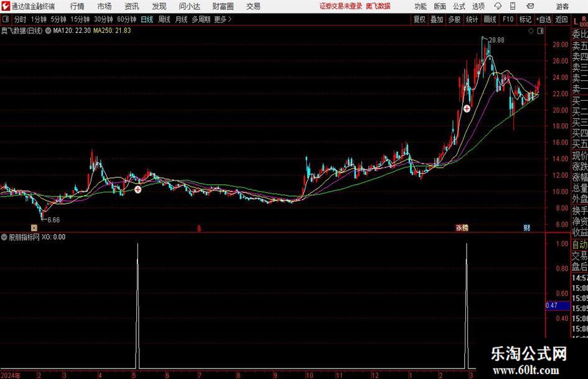Open the headset customer service icon
The height and width of the screenshot is (379, 588).
point(498,6)
